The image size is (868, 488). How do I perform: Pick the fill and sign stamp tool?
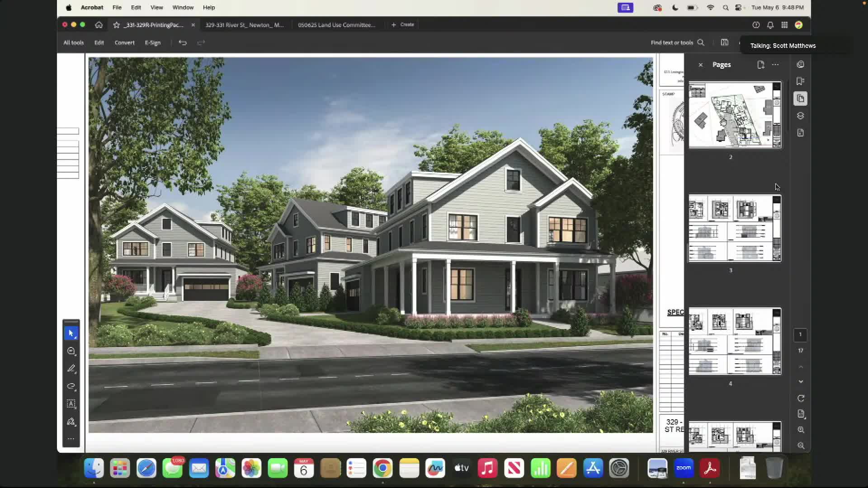click(x=71, y=422)
